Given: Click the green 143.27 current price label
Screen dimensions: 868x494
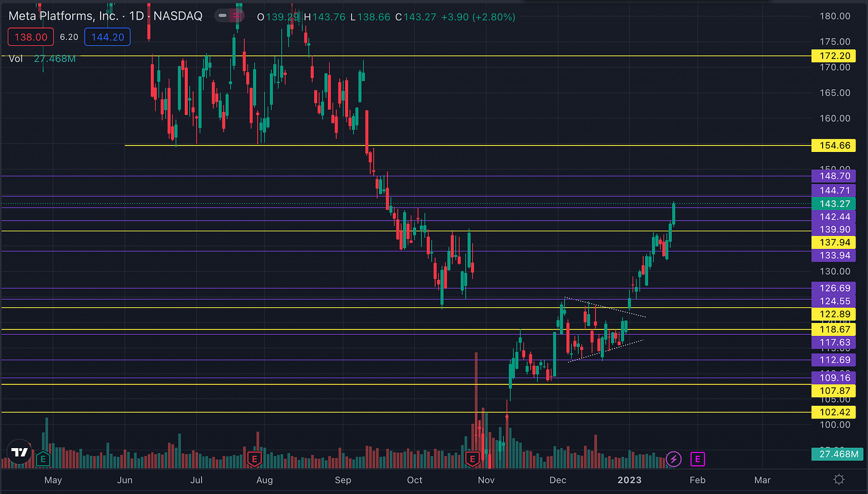Looking at the screenshot, I should (x=834, y=204).
